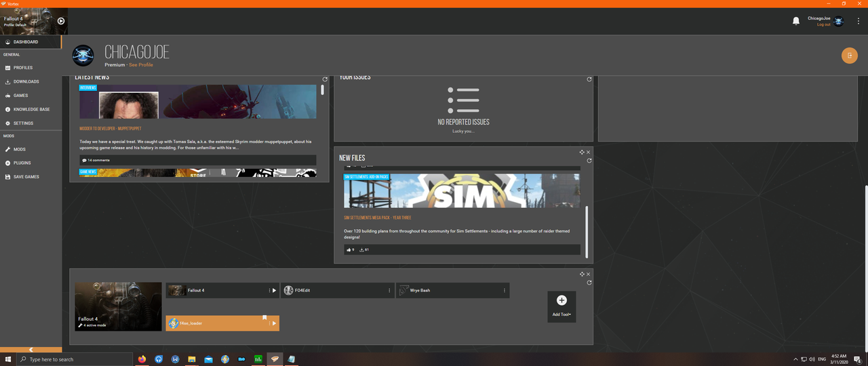The width and height of the screenshot is (868, 366).
Task: Refresh the Your Issues widget
Action: pos(589,79)
